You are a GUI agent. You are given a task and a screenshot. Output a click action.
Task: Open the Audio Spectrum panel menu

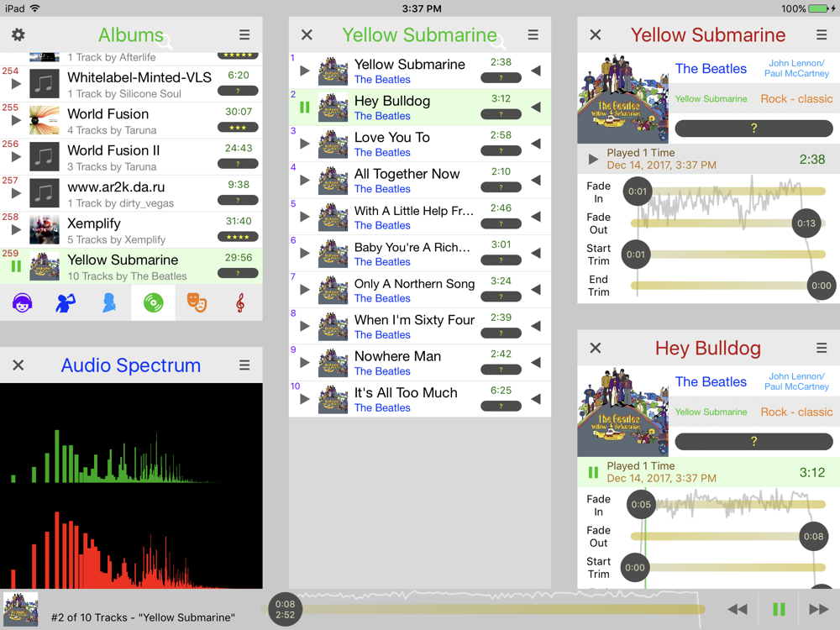coord(244,365)
